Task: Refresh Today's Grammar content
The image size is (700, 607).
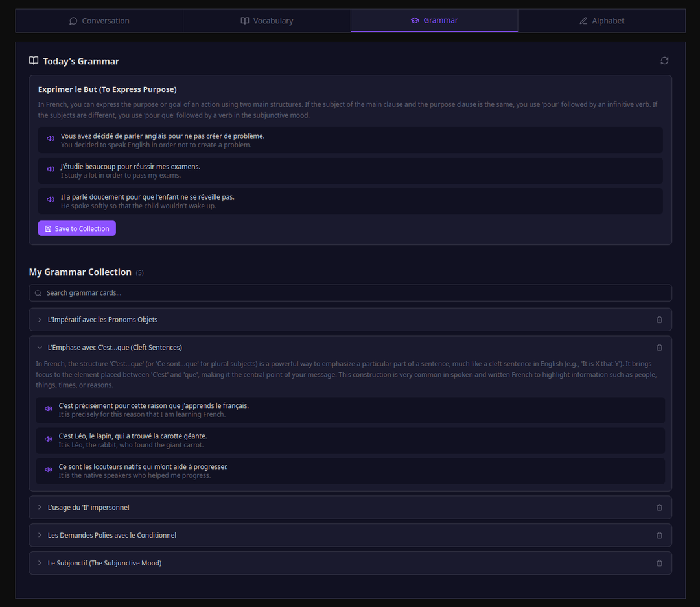Action: pyautogui.click(x=664, y=60)
